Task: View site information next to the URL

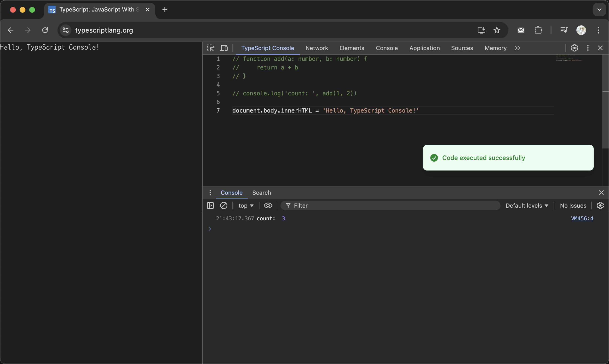Action: coord(65,30)
